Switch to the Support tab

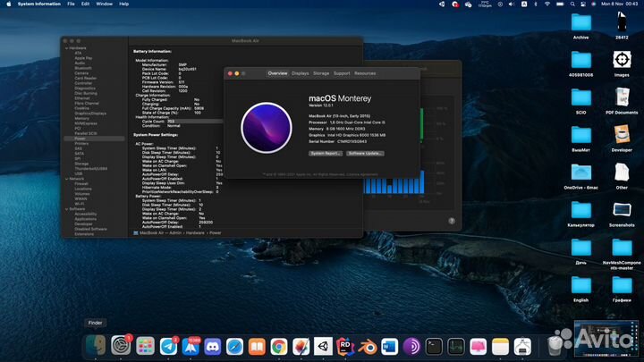click(342, 73)
